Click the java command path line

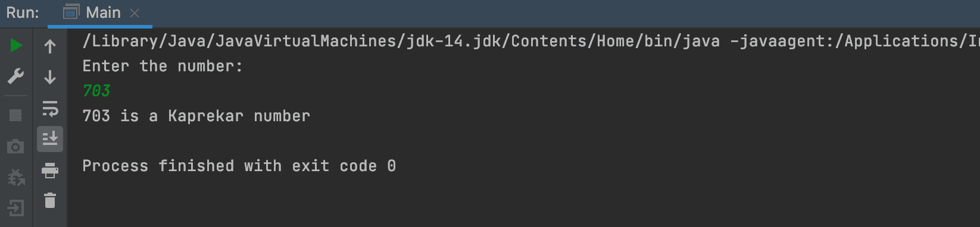pyautogui.click(x=531, y=41)
